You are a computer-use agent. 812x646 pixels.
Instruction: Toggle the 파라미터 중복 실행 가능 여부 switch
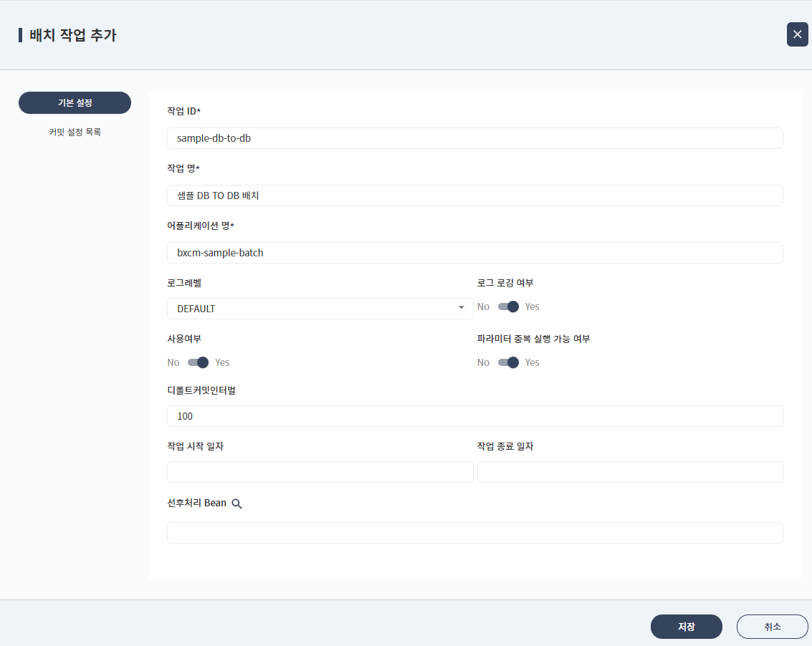pyautogui.click(x=508, y=362)
